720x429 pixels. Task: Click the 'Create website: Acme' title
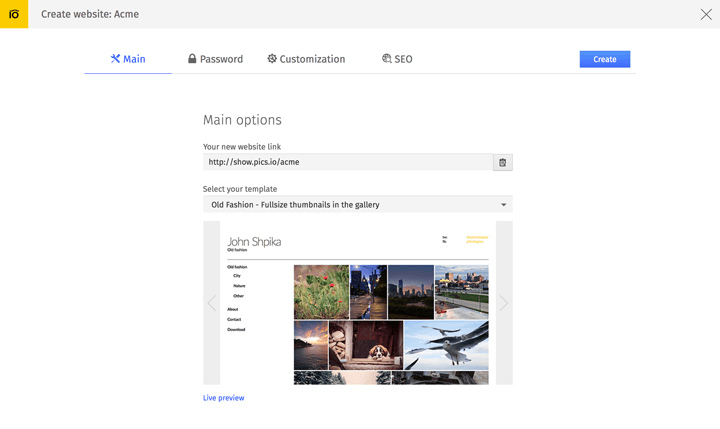tap(90, 14)
